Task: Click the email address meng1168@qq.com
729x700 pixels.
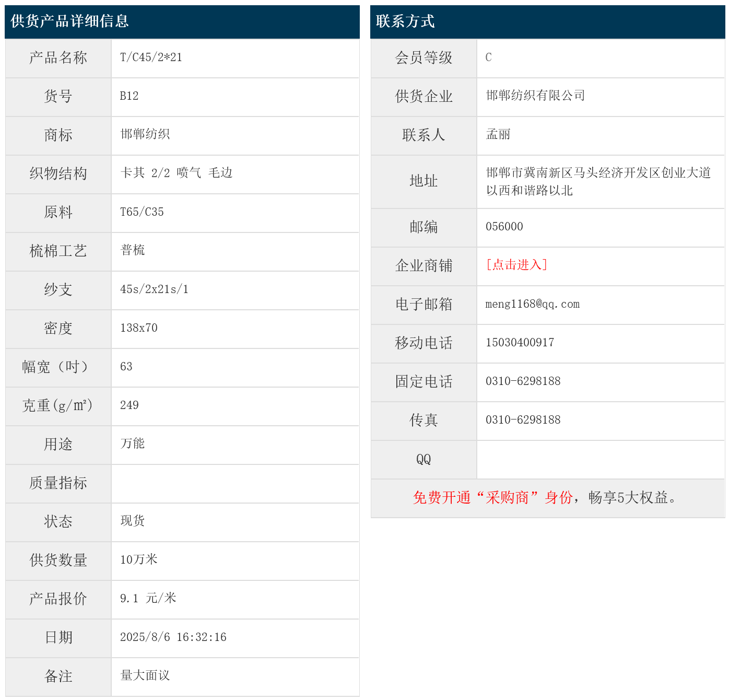Action: 532,304
